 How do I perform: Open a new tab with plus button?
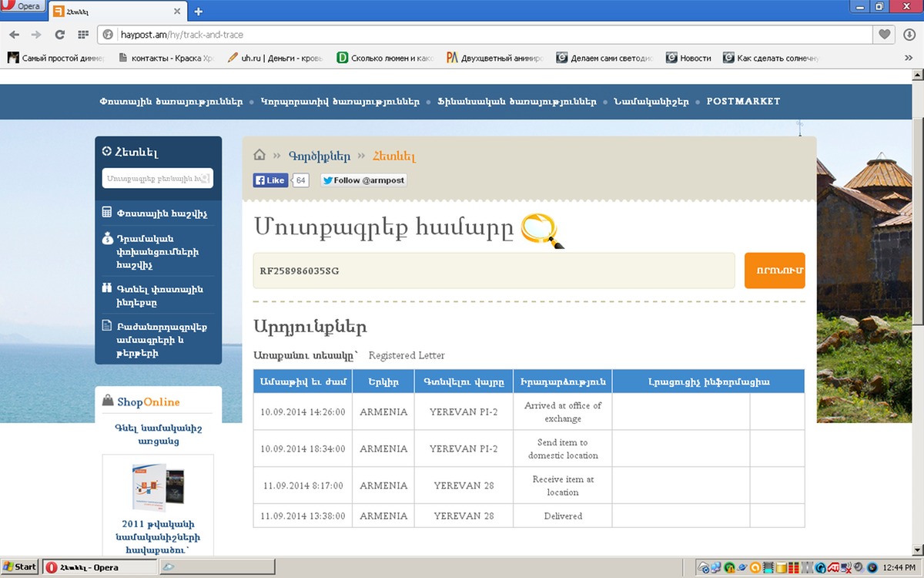coord(198,12)
